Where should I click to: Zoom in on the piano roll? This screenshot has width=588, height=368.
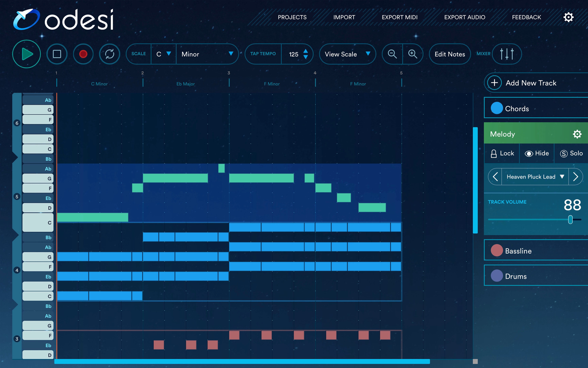[413, 54]
